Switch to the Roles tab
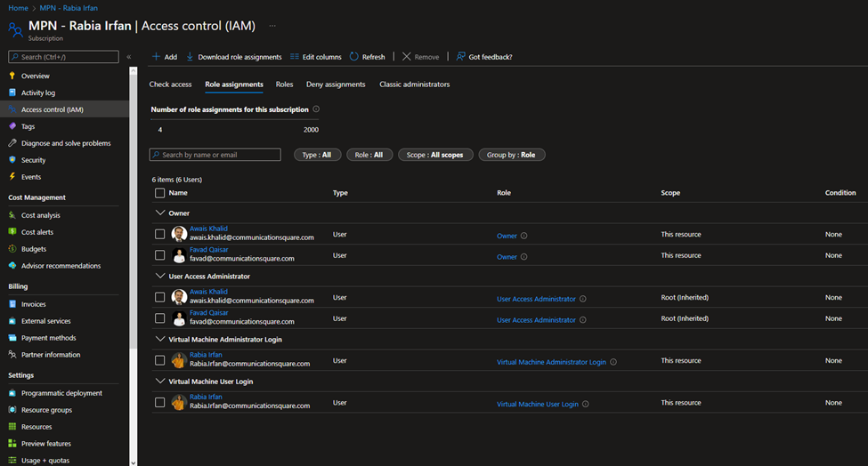The width and height of the screenshot is (868, 466). (x=285, y=84)
